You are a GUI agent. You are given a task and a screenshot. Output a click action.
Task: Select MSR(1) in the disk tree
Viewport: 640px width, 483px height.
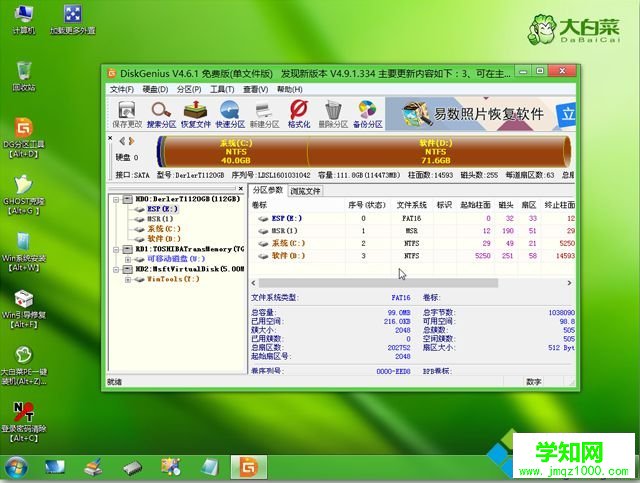(x=160, y=219)
